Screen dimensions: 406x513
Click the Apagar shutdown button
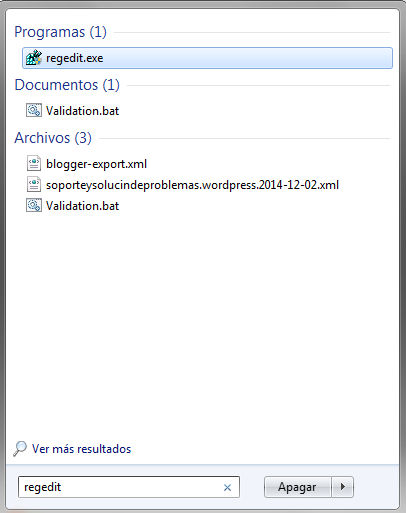297,487
